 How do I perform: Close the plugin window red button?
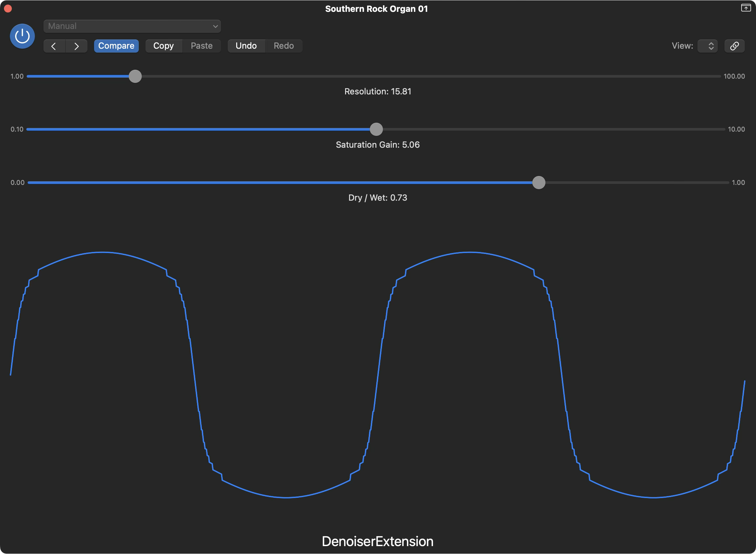pyautogui.click(x=8, y=8)
